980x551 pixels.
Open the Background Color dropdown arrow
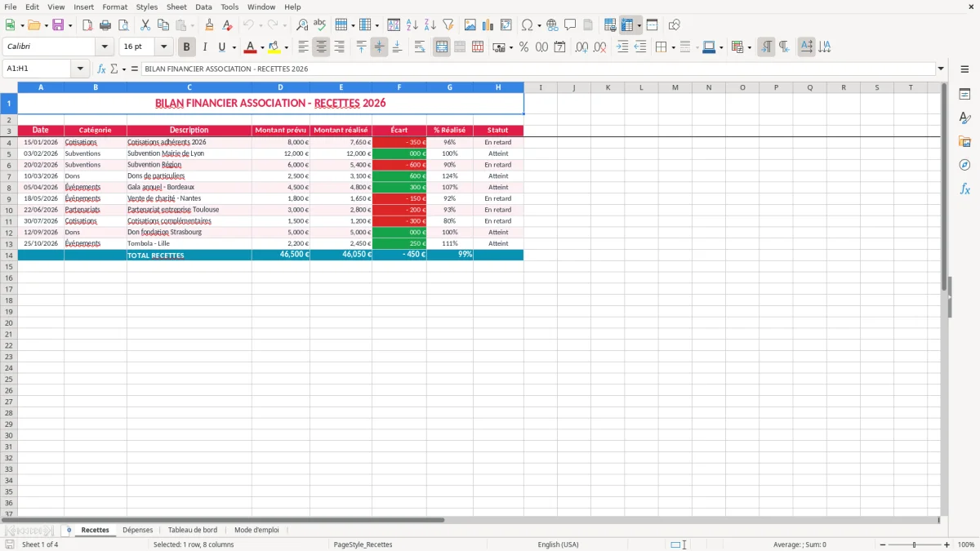pyautogui.click(x=286, y=47)
